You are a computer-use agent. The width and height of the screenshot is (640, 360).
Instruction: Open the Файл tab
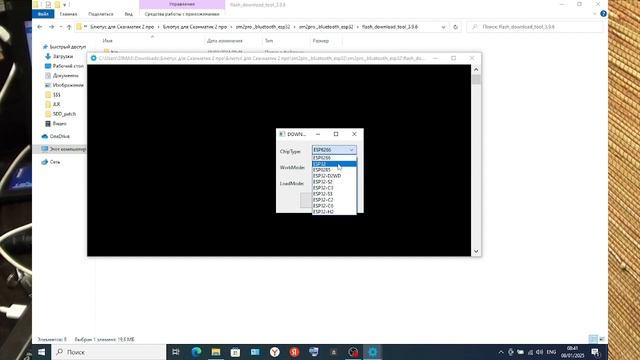[x=43, y=14]
